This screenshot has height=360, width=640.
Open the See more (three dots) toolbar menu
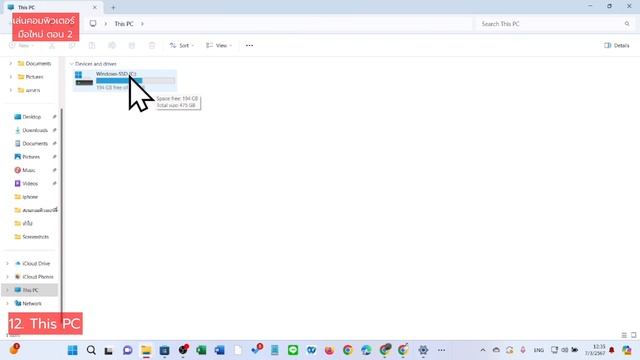[249, 46]
